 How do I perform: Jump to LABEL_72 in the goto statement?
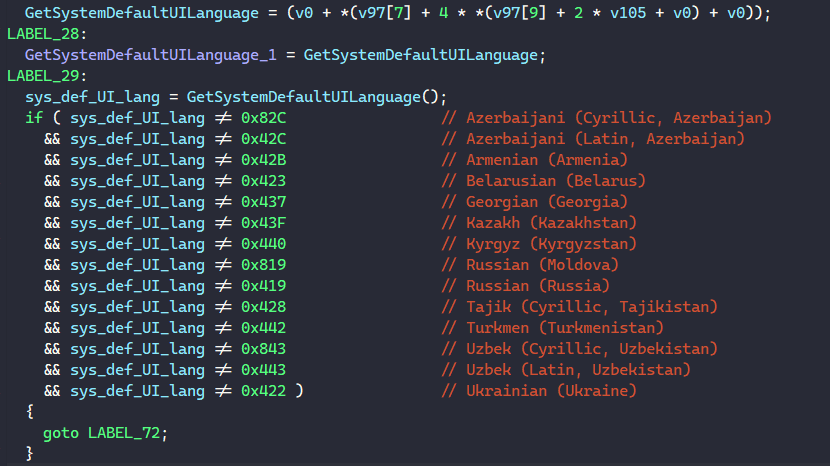tap(123, 433)
